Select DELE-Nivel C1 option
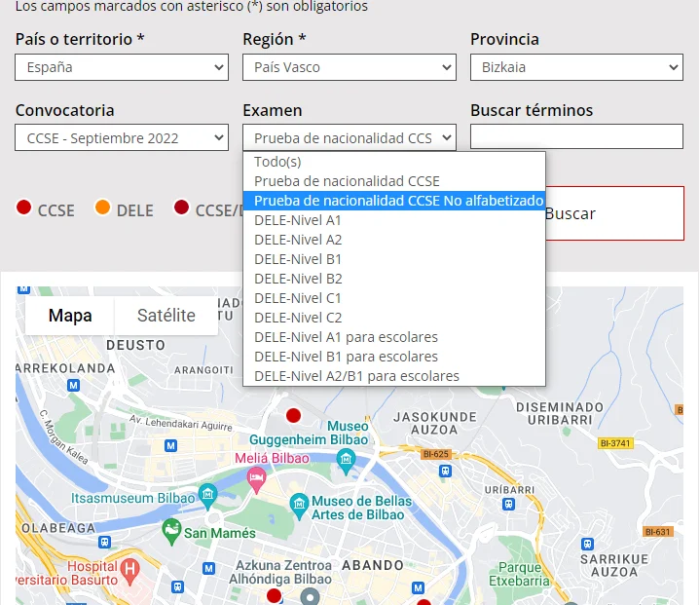Image resolution: width=700 pixels, height=605 pixels. (393, 298)
